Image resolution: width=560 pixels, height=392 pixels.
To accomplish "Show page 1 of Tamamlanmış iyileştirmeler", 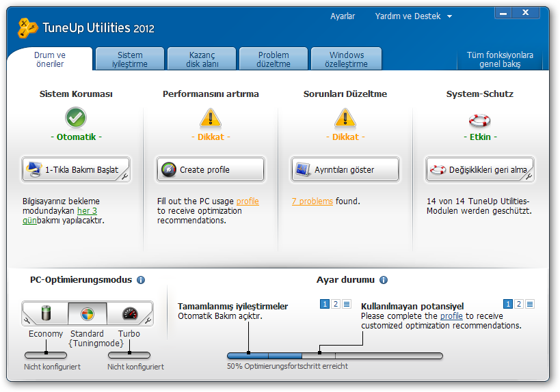I will pos(325,304).
